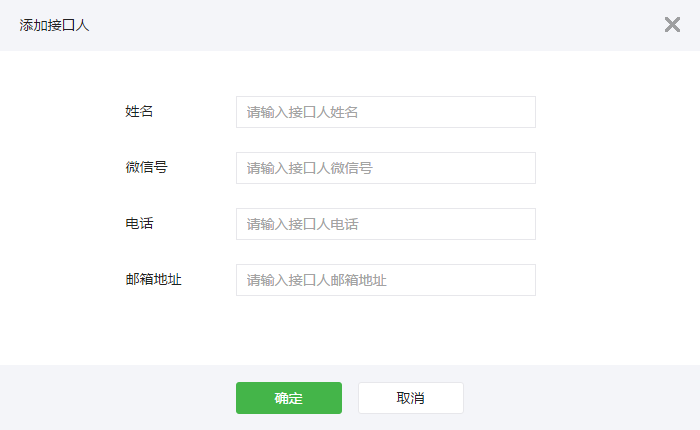Viewport: 700px width, 430px height.
Task: Click placeholder text 请输入接口人邮箱地址
Action: click(317, 280)
